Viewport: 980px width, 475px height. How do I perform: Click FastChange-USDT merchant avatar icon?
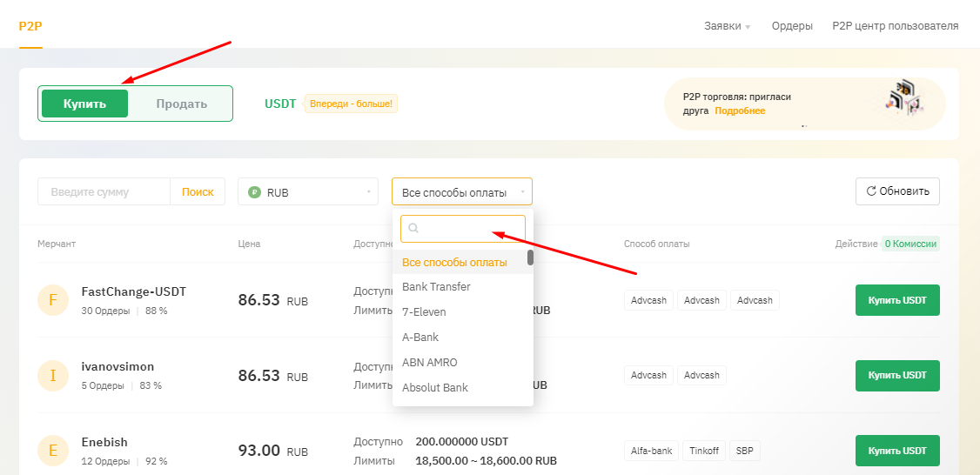point(53,300)
